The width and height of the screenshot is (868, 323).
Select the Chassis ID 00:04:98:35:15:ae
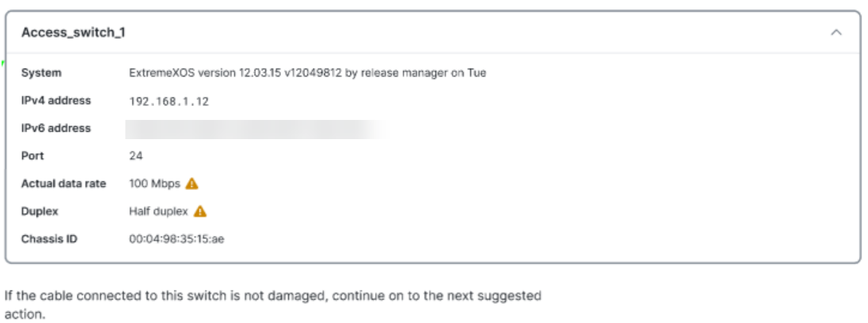pyautogui.click(x=176, y=239)
